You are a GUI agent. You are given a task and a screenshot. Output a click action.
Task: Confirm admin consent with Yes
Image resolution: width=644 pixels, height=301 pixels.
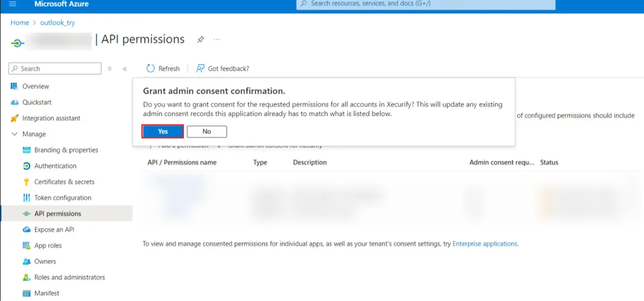(x=163, y=131)
